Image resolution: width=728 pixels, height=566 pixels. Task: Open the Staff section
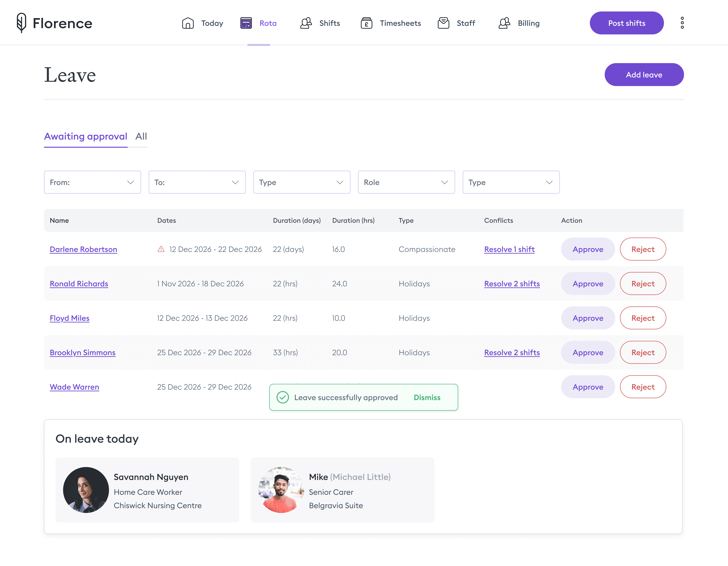coord(456,23)
